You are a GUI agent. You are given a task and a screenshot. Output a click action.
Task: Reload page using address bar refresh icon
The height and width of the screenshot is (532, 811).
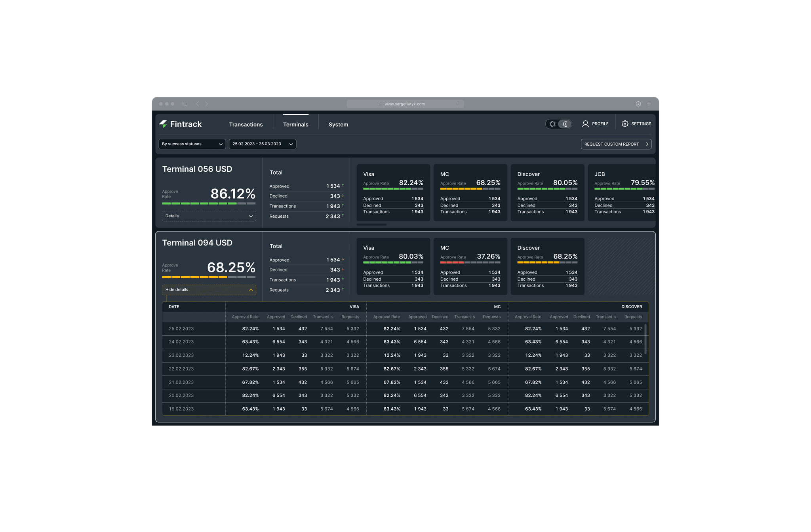click(458, 104)
